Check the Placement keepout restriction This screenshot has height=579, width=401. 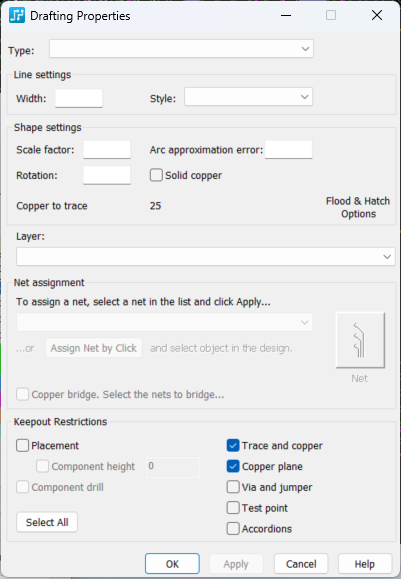coord(23,445)
